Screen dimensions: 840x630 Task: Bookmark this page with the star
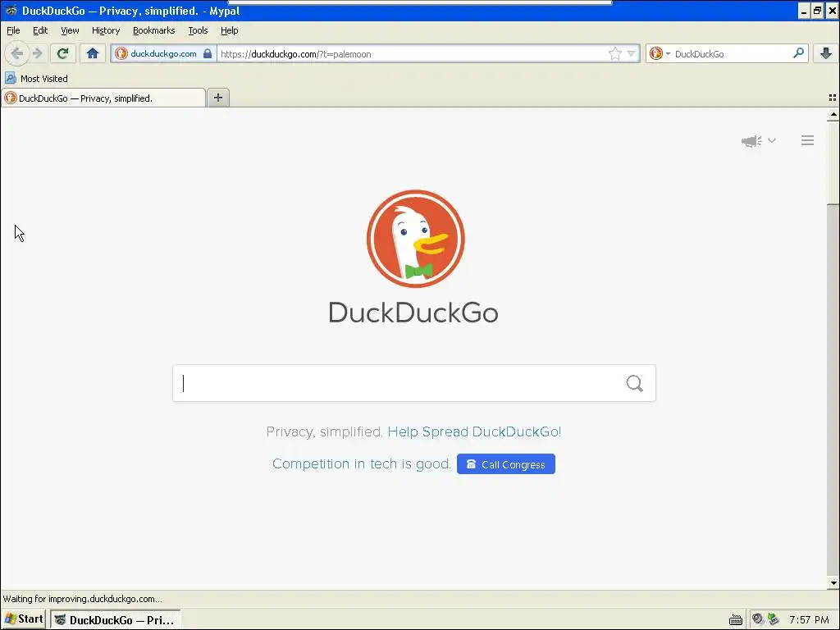(x=615, y=53)
